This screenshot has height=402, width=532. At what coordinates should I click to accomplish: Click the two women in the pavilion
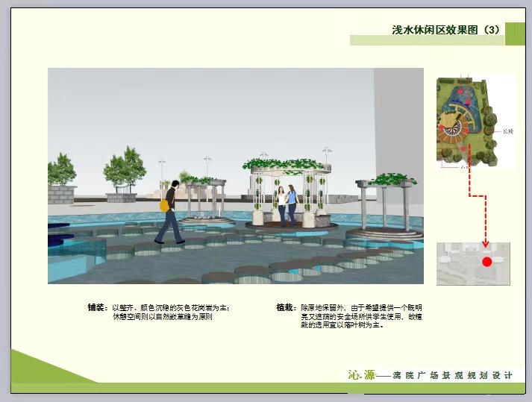pos(287,207)
